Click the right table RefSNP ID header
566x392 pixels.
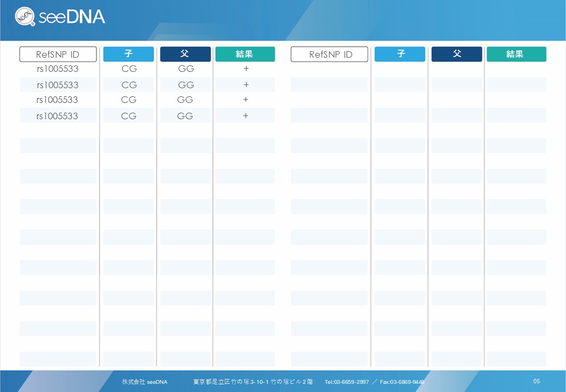(x=329, y=54)
